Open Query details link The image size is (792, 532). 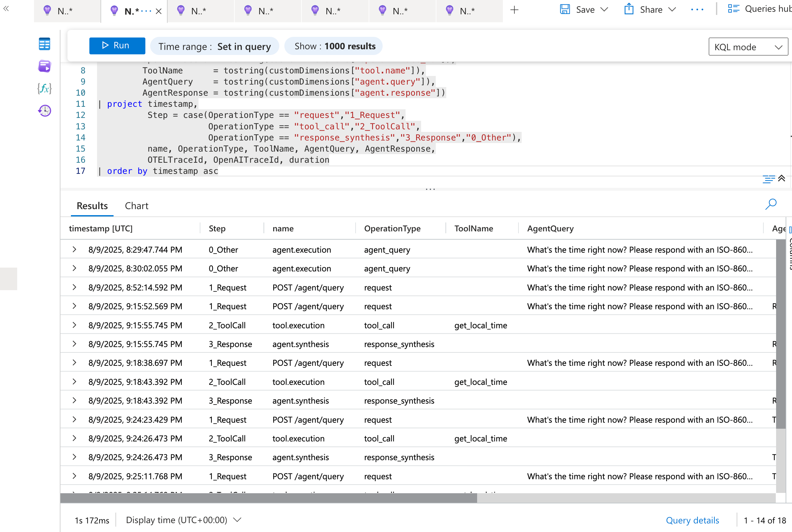point(692,521)
